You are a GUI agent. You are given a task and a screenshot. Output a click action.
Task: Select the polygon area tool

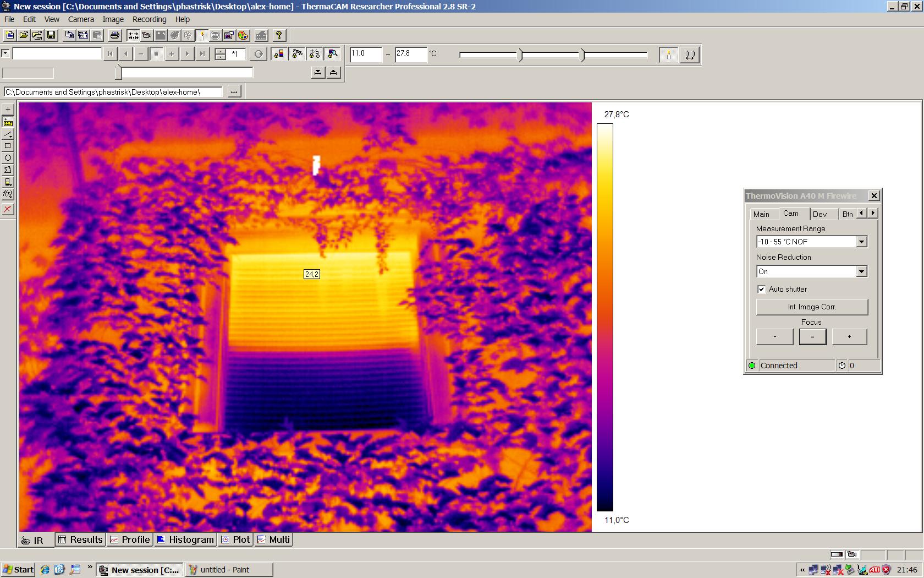point(8,170)
